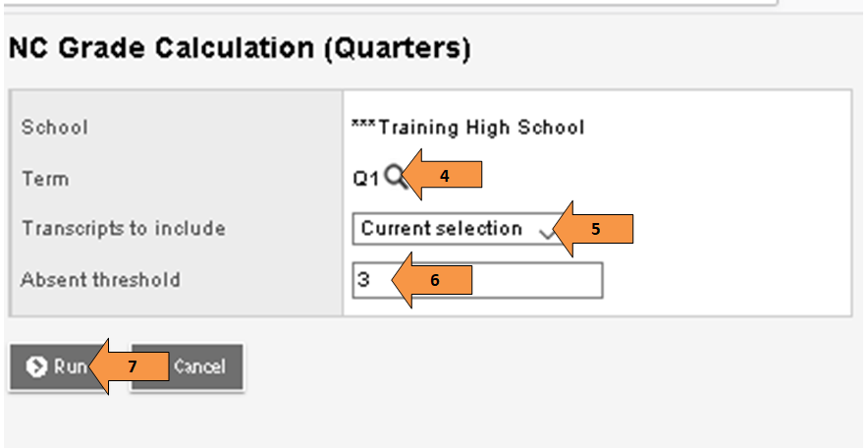Click the Absent threshold label
Screen dimensions: 868x448
[x=100, y=280]
